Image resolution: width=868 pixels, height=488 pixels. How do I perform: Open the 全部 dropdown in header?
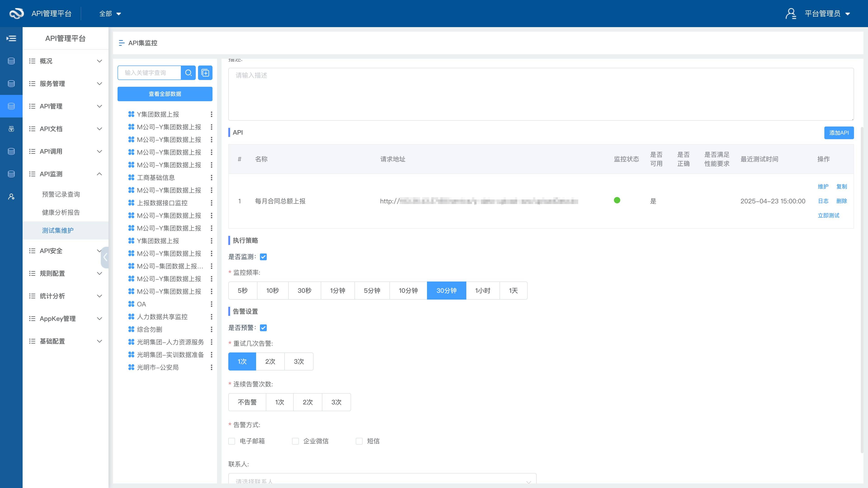[110, 14]
